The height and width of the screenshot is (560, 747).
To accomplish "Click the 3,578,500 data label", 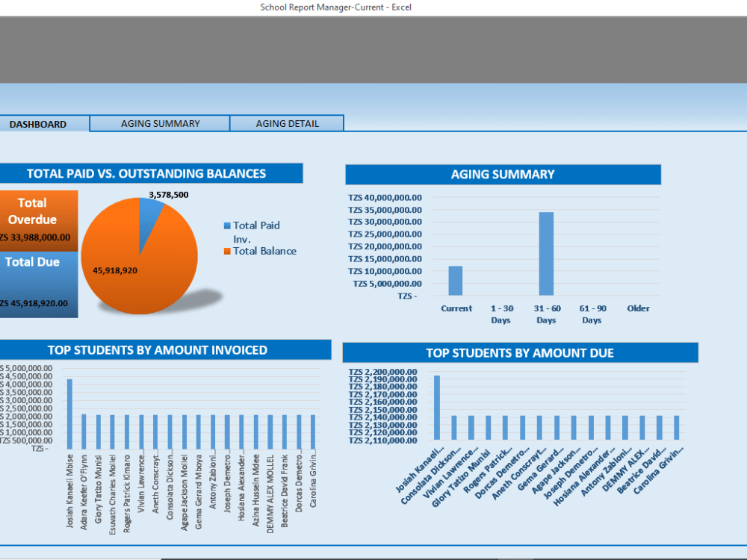I will coord(170,194).
